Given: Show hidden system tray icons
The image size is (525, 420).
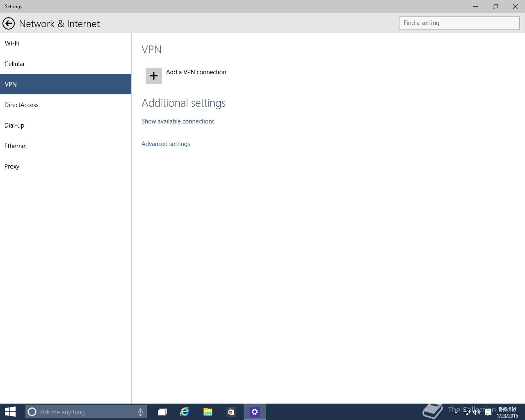Looking at the screenshot, I should [x=456, y=412].
